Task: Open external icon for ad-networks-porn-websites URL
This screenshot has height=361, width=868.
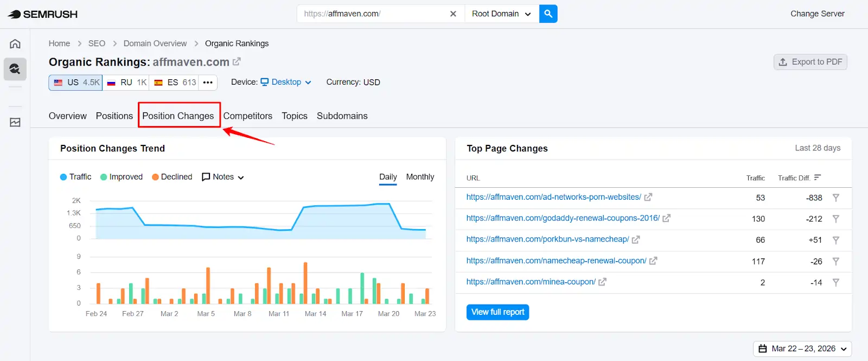Action: pyautogui.click(x=648, y=198)
